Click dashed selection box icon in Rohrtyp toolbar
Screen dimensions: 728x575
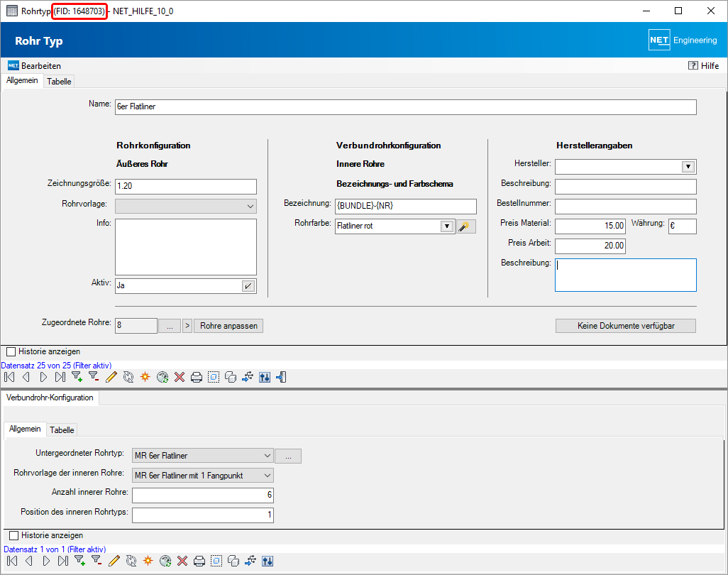pyautogui.click(x=214, y=377)
